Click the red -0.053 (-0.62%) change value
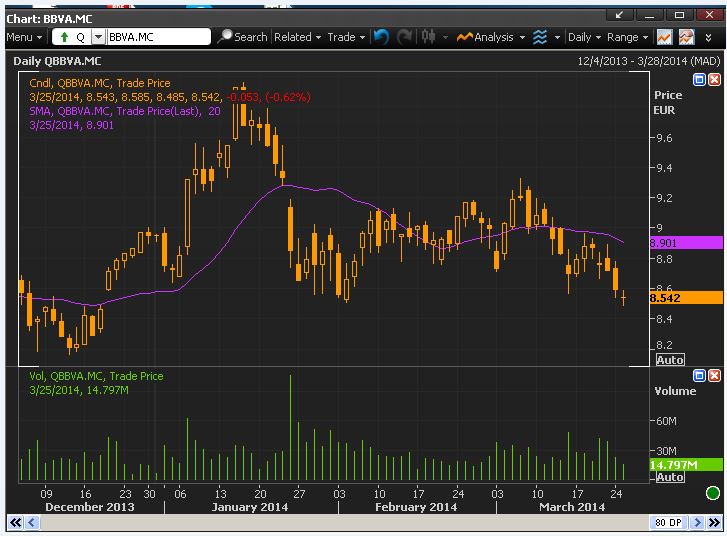727x536 pixels. [x=268, y=97]
